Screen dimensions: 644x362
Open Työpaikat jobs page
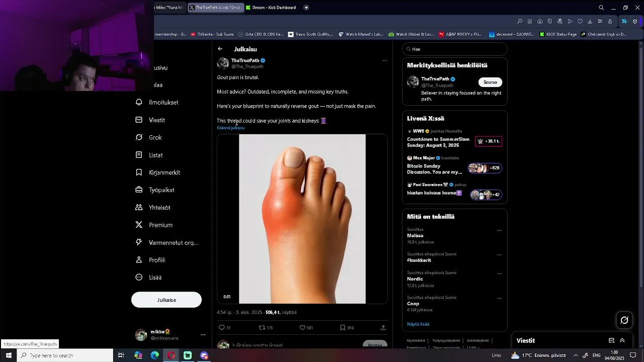tap(155, 190)
